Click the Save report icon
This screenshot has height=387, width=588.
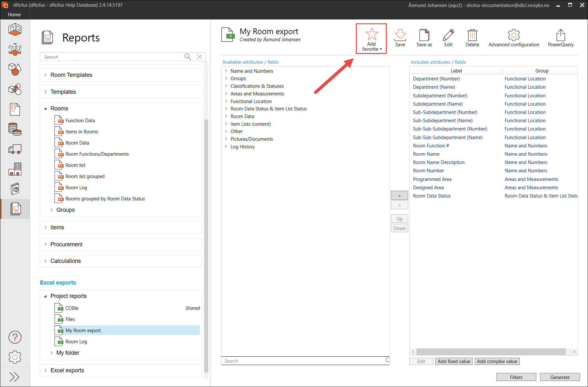click(x=400, y=35)
